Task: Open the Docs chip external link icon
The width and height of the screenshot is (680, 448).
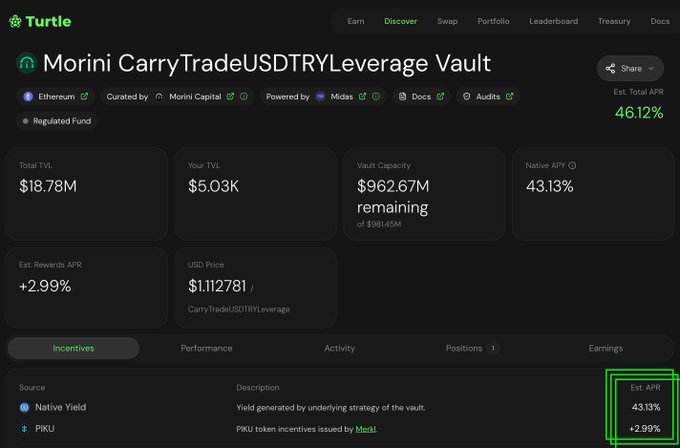Action: pos(440,96)
